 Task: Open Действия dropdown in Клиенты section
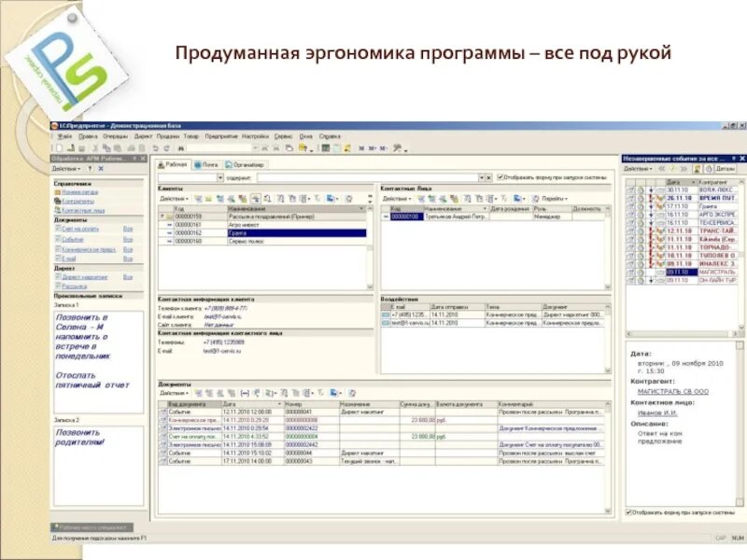click(174, 199)
